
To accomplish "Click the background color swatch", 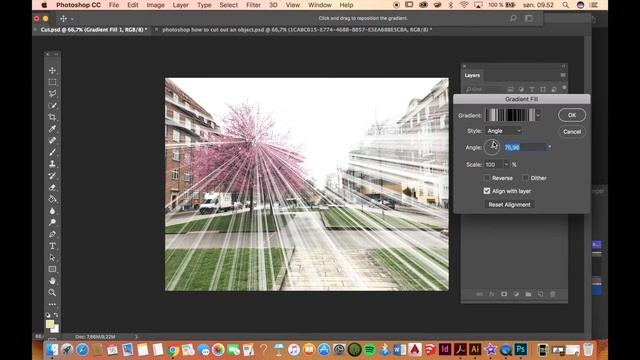I will [x=56, y=329].
